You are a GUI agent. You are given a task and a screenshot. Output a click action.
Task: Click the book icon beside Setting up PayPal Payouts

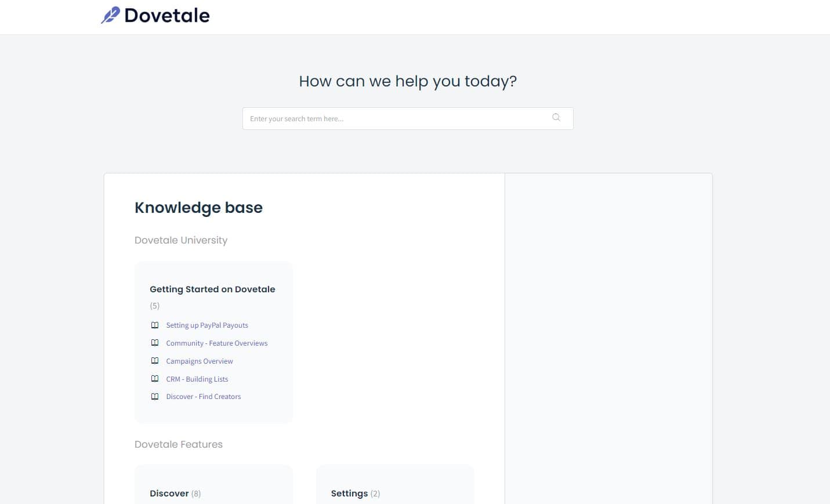[155, 325]
